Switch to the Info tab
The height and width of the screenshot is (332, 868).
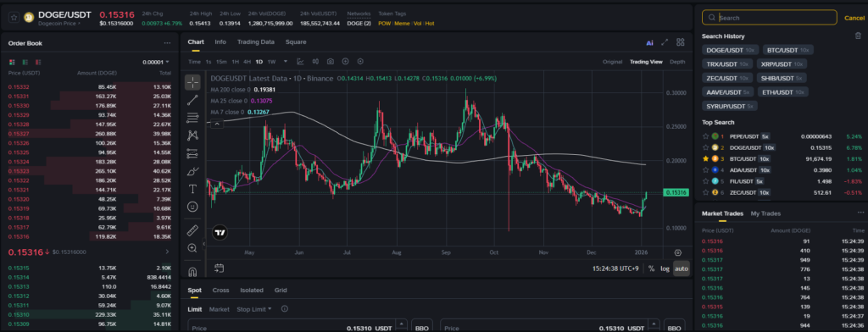(x=220, y=42)
